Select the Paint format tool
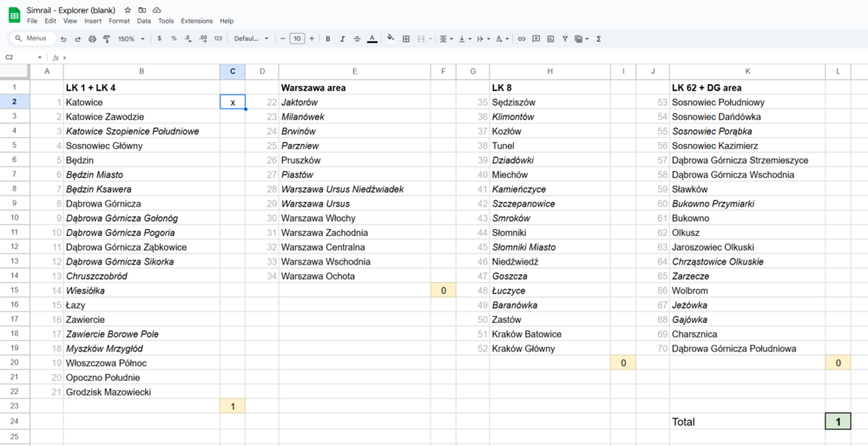This screenshot has height=446, width=868. click(107, 39)
